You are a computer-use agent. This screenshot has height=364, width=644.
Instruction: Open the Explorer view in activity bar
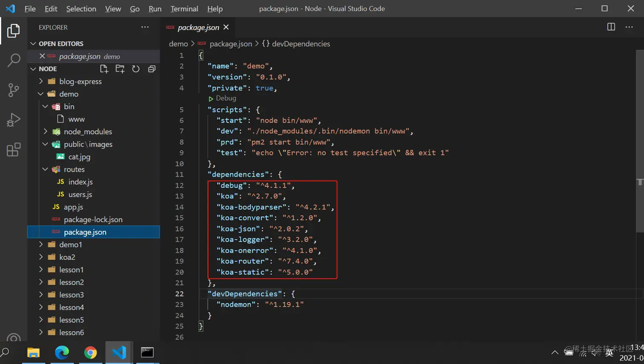[14, 31]
